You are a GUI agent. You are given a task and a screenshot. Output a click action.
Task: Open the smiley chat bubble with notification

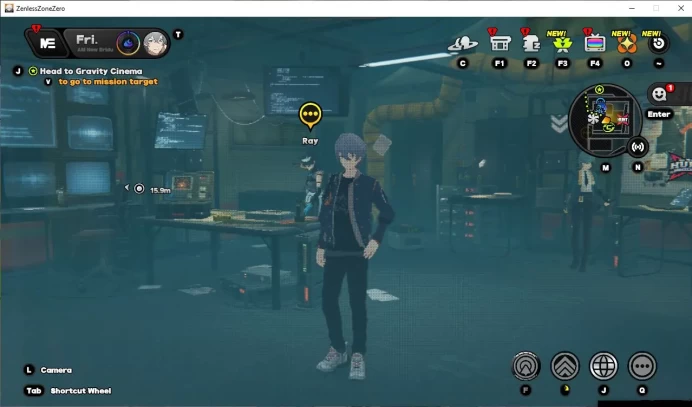click(x=661, y=94)
